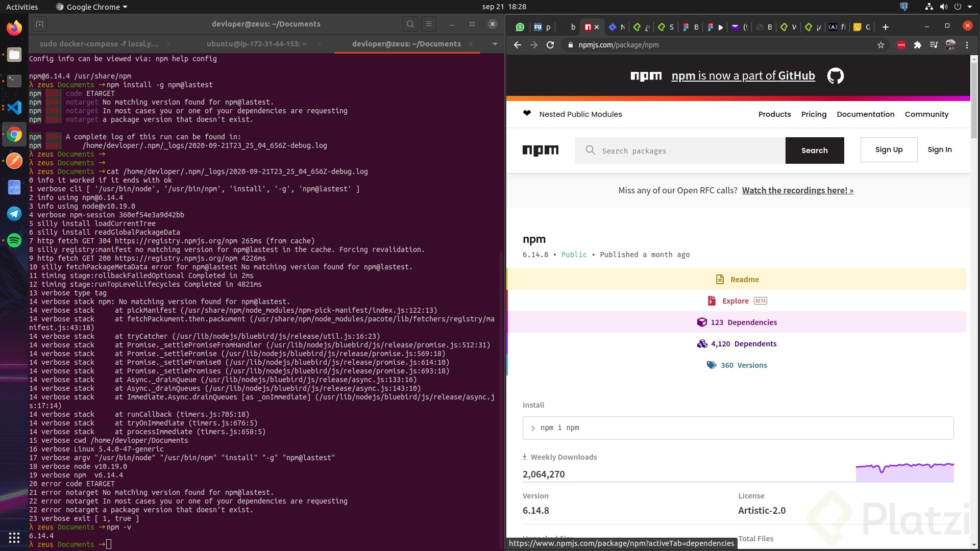The image size is (980, 551).
Task: Click the 2,064,270 weekly downloads value
Action: coord(544,474)
